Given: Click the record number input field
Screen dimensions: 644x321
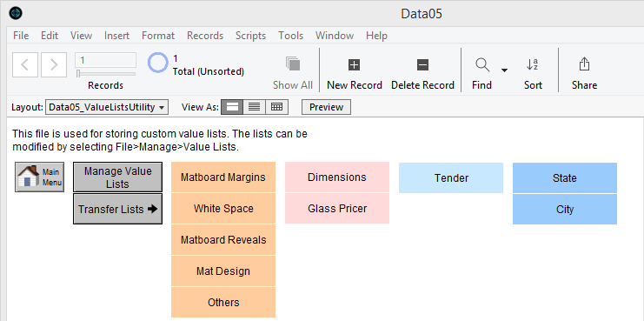Looking at the screenshot, I should [105, 60].
